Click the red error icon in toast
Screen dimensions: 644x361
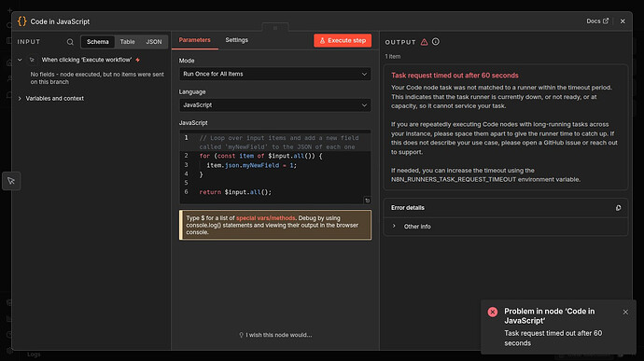click(493, 312)
